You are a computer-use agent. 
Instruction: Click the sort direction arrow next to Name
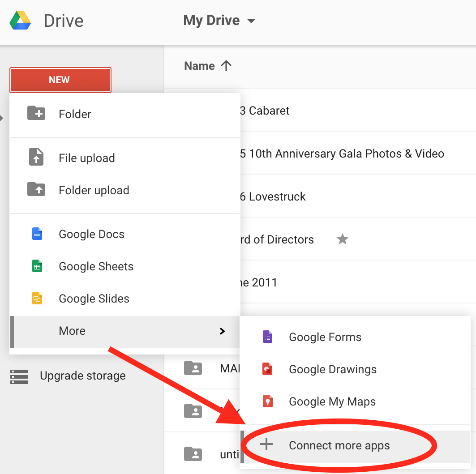(226, 65)
